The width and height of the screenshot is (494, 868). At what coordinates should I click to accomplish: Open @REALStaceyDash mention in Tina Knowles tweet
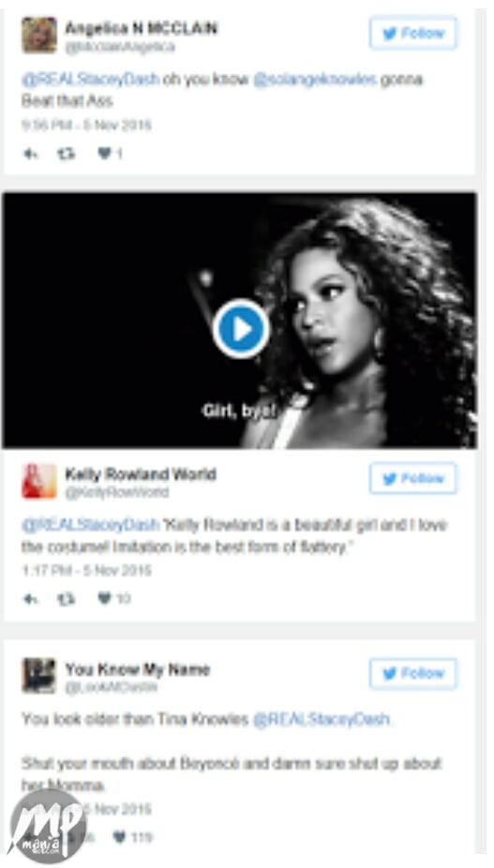tap(322, 720)
